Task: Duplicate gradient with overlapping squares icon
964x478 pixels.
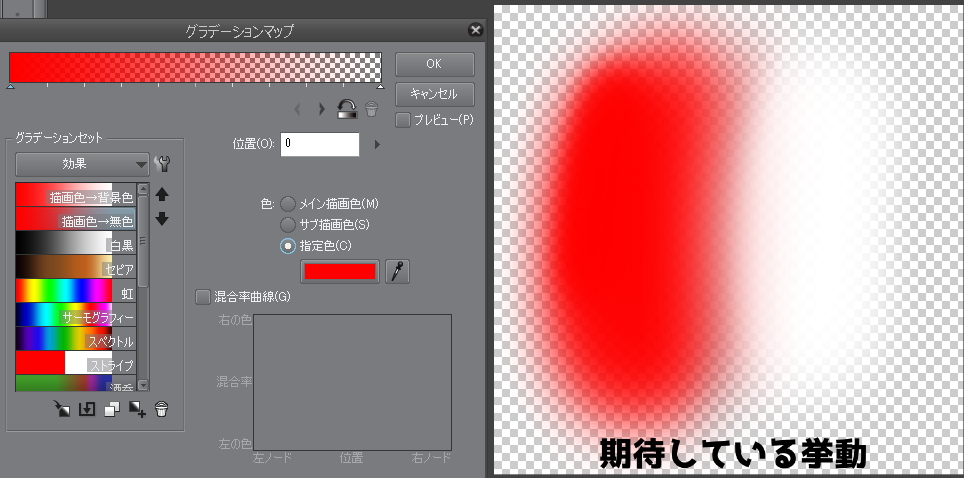Action: click(112, 409)
